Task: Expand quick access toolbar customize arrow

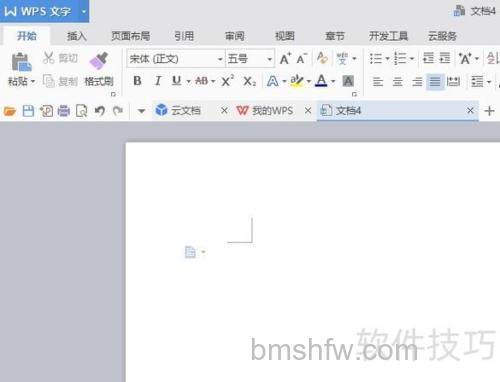Action: tap(141, 111)
